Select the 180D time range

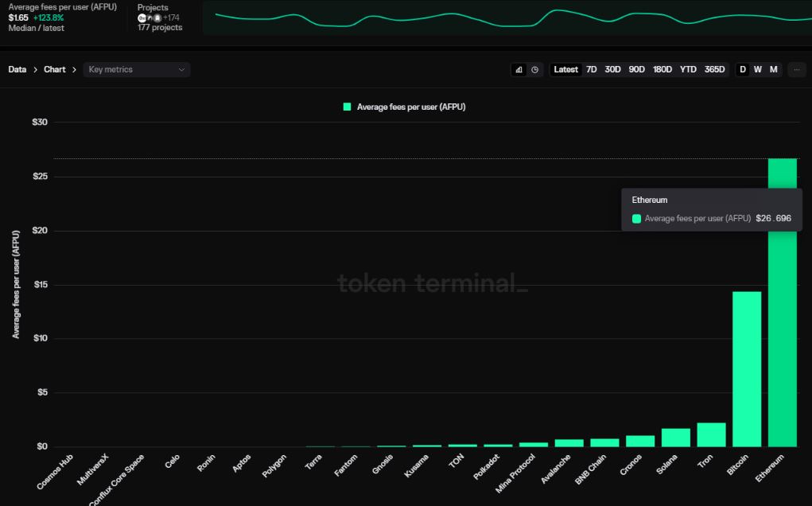pos(662,69)
